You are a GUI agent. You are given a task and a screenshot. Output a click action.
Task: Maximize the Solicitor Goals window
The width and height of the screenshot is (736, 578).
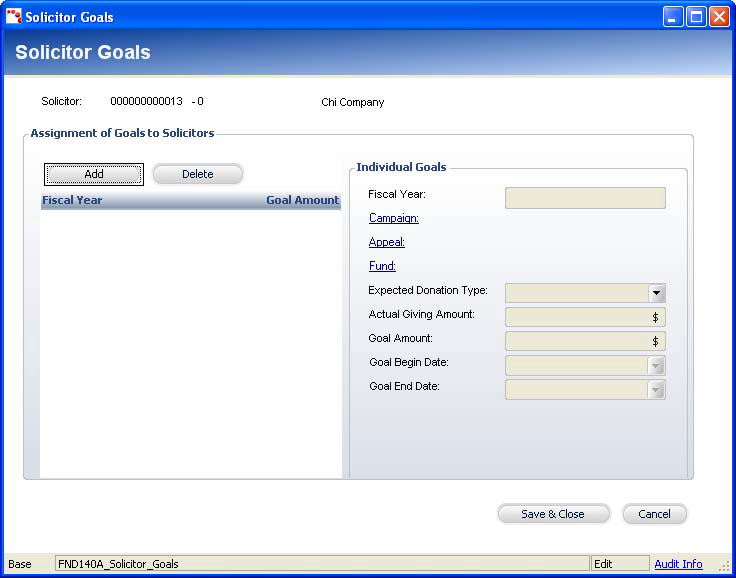coord(695,16)
